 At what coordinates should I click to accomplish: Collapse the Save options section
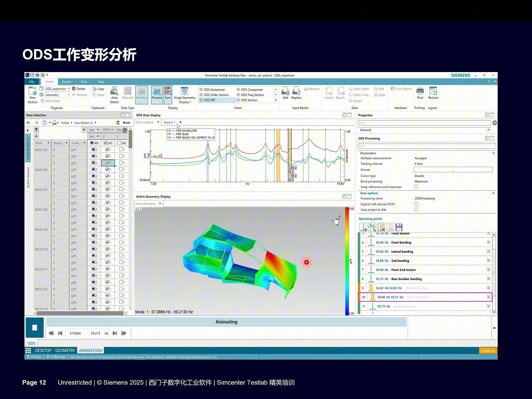(x=494, y=193)
